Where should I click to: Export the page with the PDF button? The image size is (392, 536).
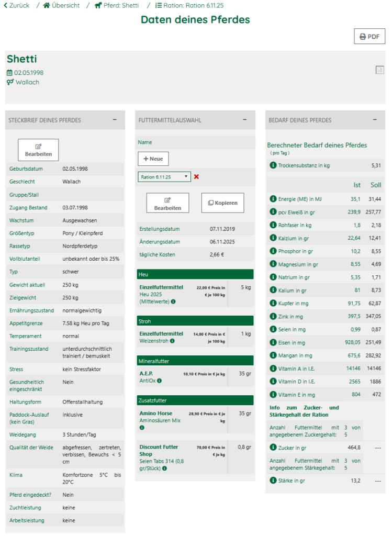click(369, 37)
